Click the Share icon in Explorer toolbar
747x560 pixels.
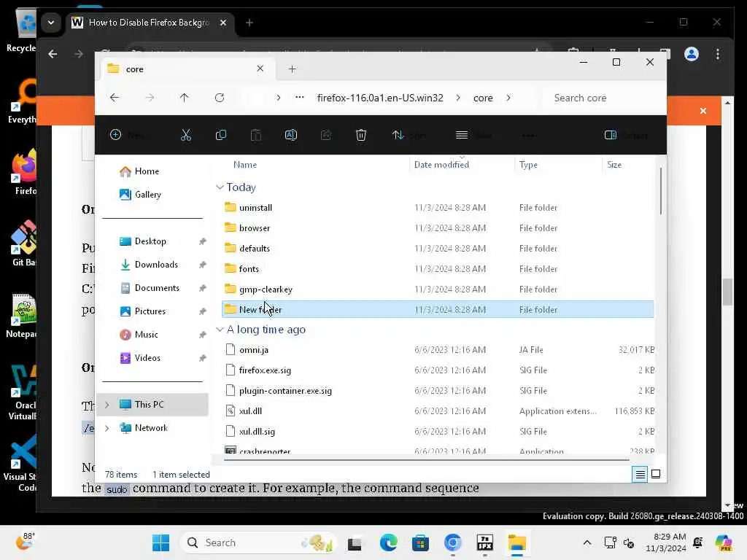[326, 135]
